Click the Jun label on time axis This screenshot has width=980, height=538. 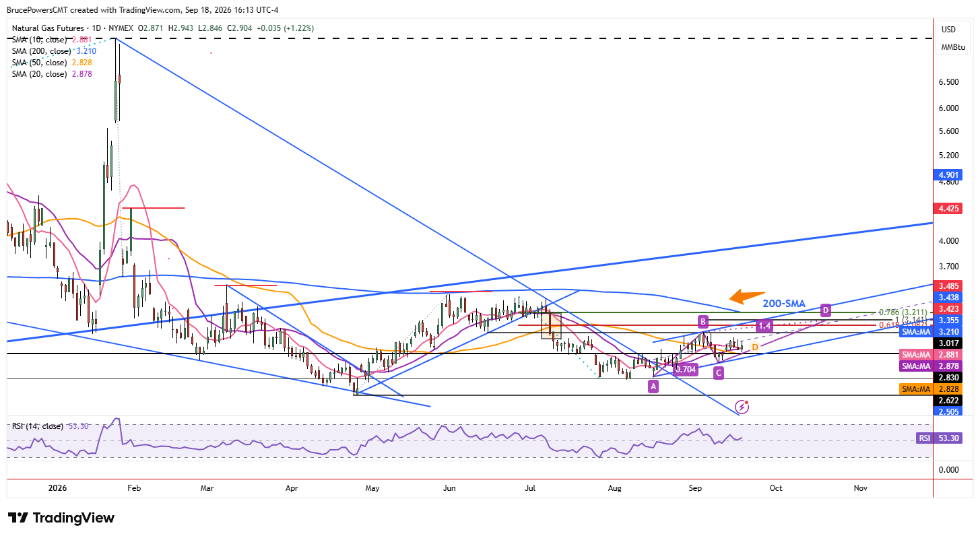450,487
